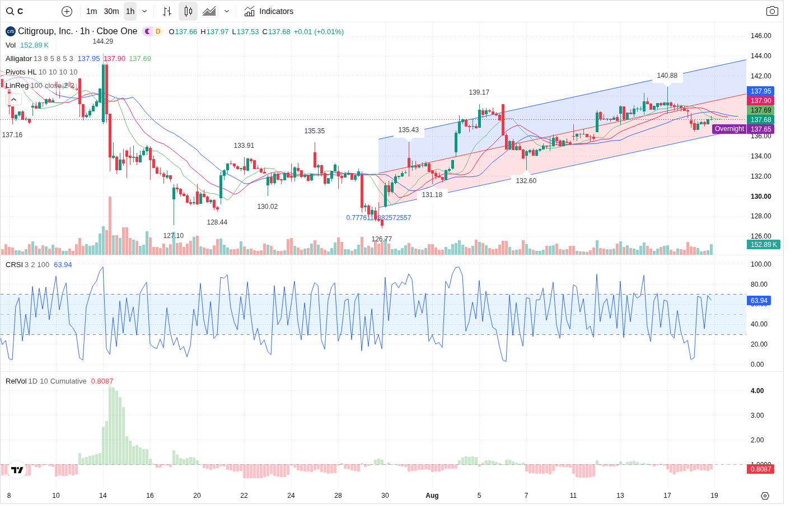
Task: Select the 1m interval
Action: tap(92, 11)
